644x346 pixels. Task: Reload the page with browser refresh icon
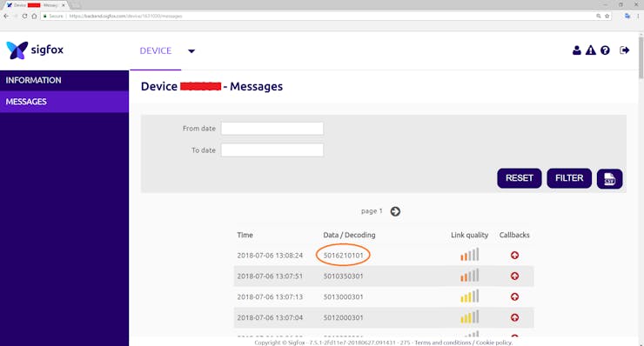(24, 16)
